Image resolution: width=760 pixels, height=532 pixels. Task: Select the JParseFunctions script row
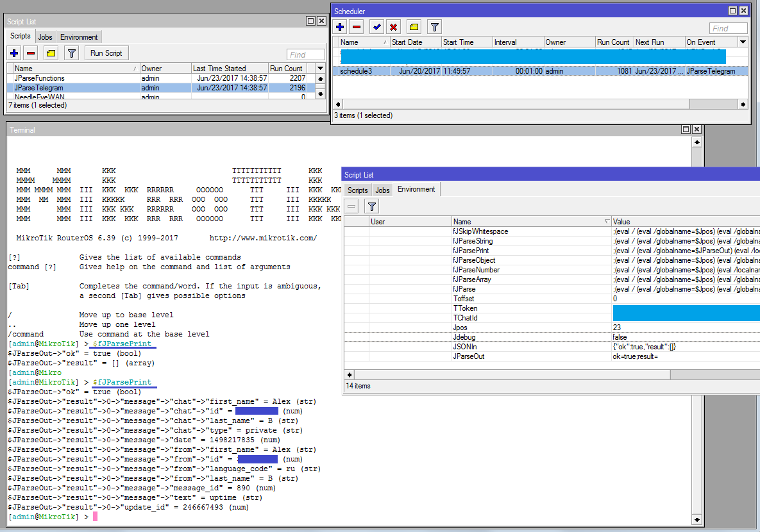pos(40,78)
